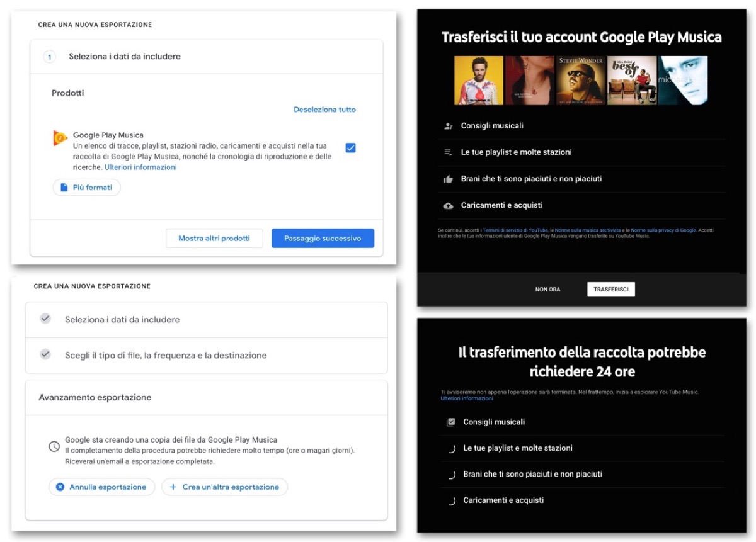Click Mostra altri prodotti

pyautogui.click(x=214, y=238)
